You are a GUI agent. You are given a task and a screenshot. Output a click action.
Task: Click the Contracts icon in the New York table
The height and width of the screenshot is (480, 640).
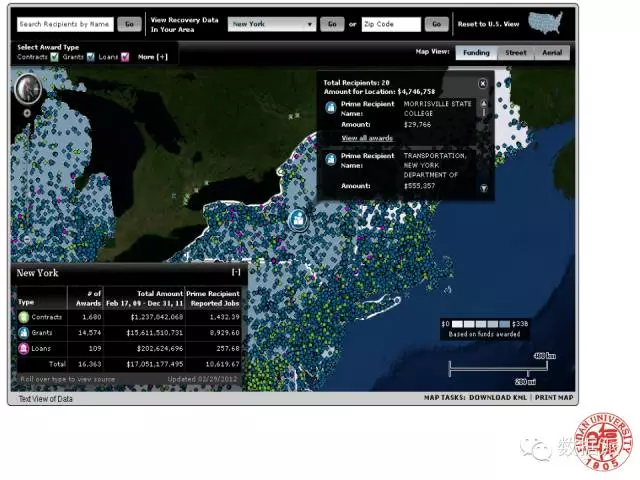pyautogui.click(x=25, y=316)
